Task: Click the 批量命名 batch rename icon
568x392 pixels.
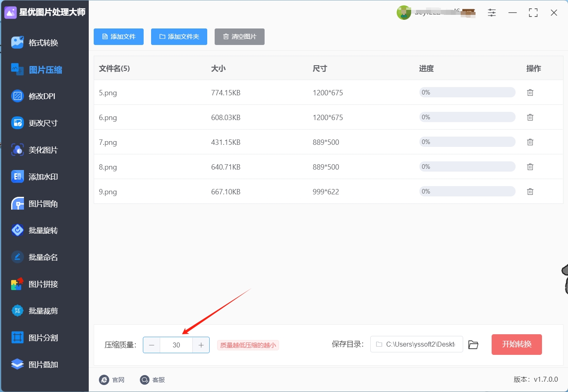Action: pos(17,257)
